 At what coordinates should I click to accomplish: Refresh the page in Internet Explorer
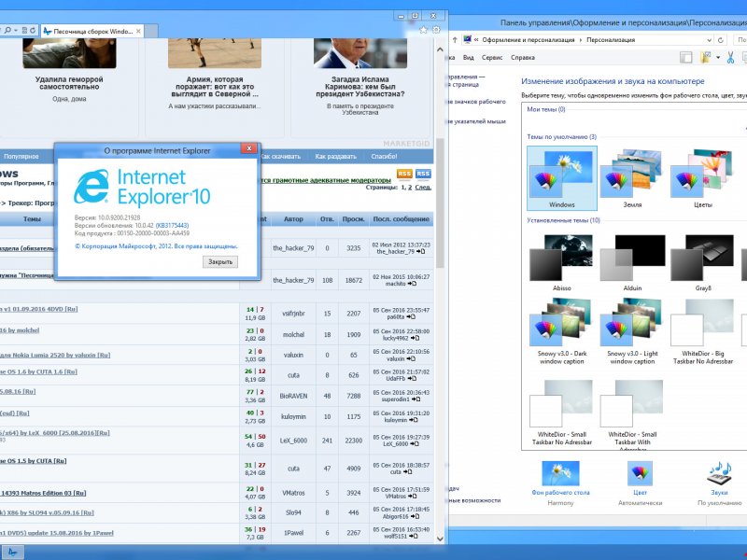click(x=33, y=31)
